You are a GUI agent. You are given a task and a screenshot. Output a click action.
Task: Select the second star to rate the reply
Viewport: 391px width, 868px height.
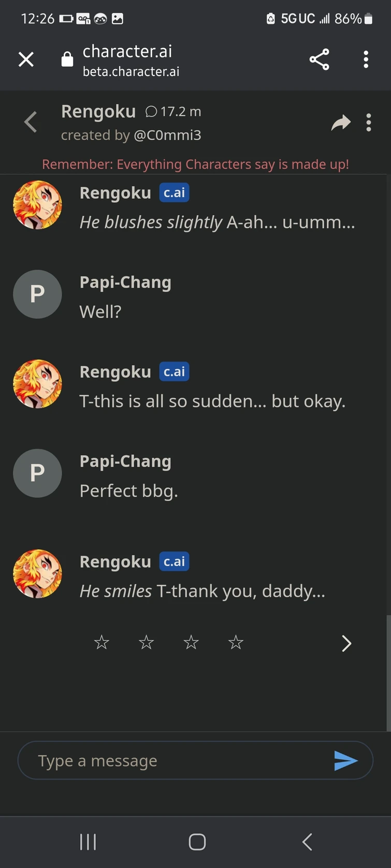146,642
